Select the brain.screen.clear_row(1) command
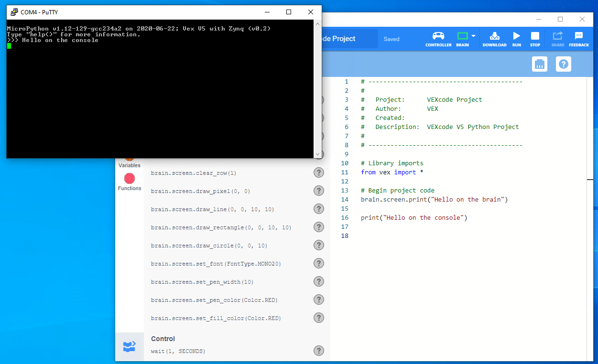The height and width of the screenshot is (364, 598). tap(194, 173)
